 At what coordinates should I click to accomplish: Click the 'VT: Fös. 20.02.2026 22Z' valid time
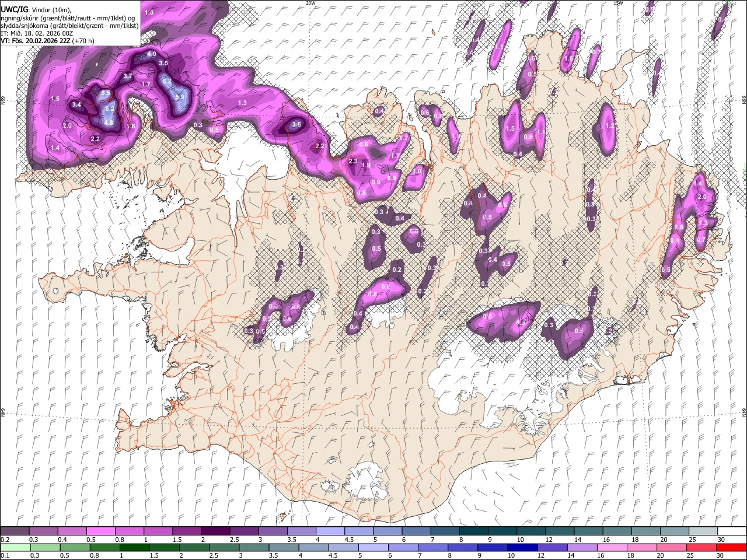[x=36, y=41]
